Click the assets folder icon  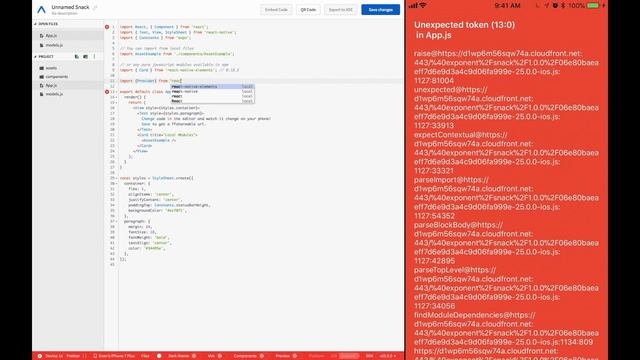click(x=42, y=68)
